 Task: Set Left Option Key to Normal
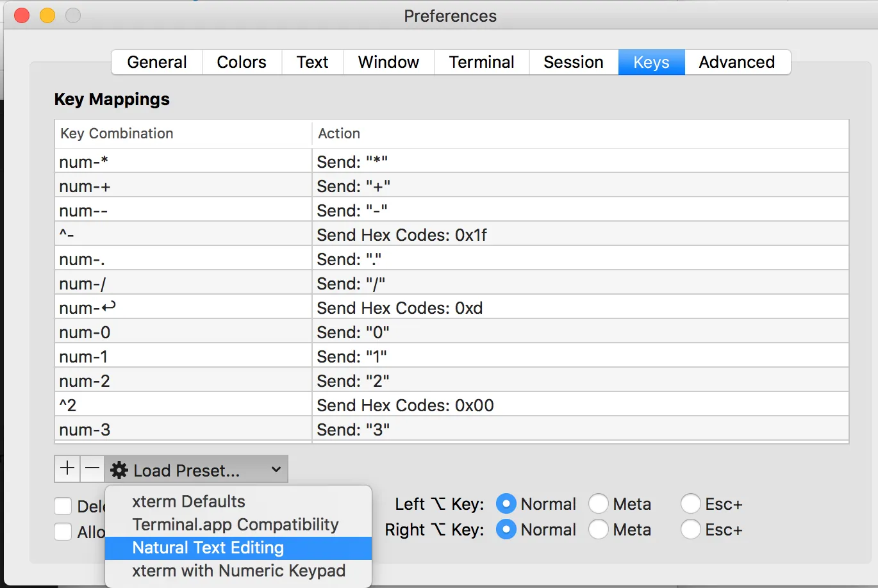(x=506, y=504)
